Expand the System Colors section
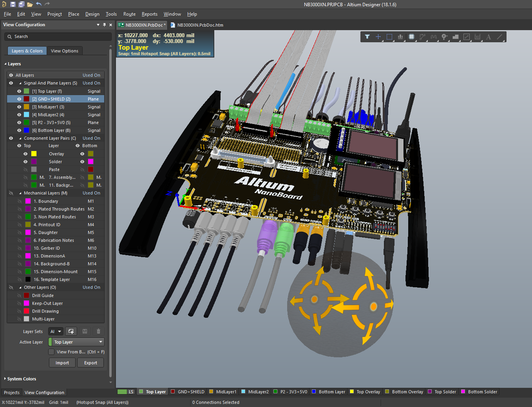 [5, 379]
